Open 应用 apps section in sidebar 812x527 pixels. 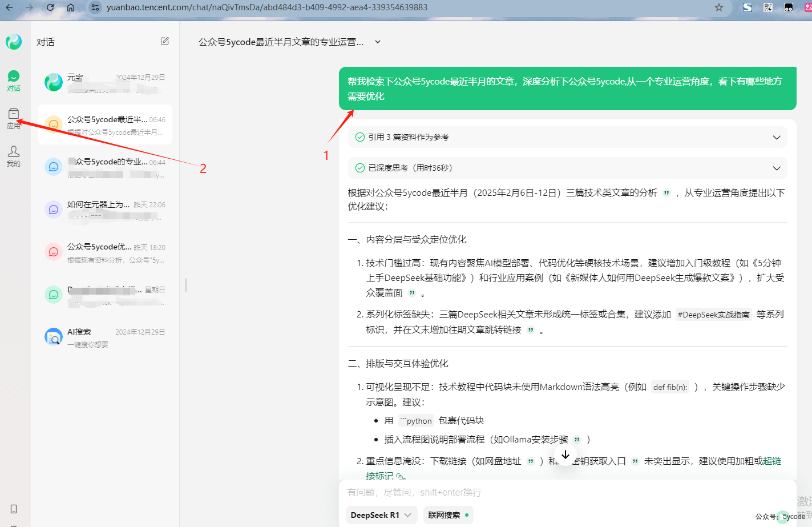coord(14,119)
